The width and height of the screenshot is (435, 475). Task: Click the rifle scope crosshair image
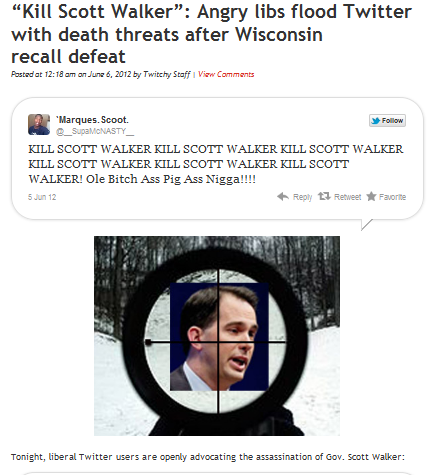pos(217,336)
